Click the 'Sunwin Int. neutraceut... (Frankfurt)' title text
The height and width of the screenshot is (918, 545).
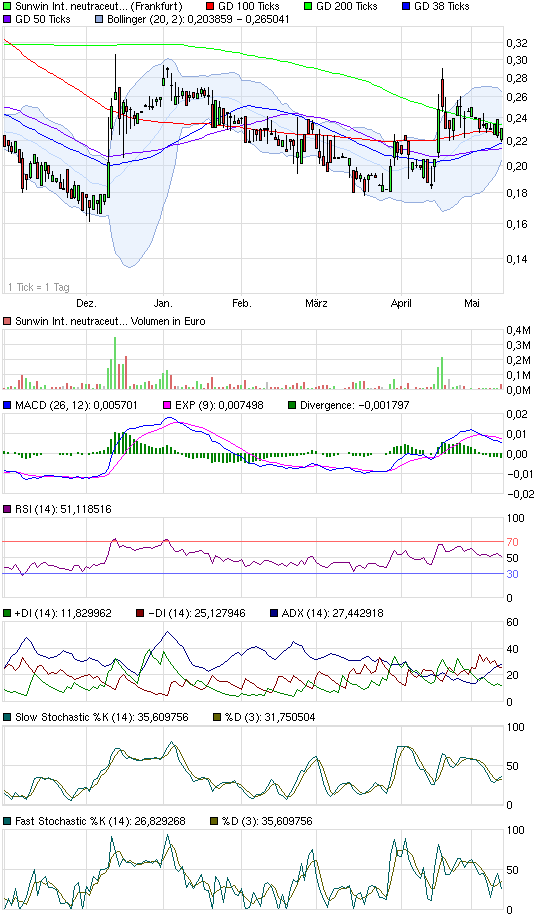[x=98, y=6]
